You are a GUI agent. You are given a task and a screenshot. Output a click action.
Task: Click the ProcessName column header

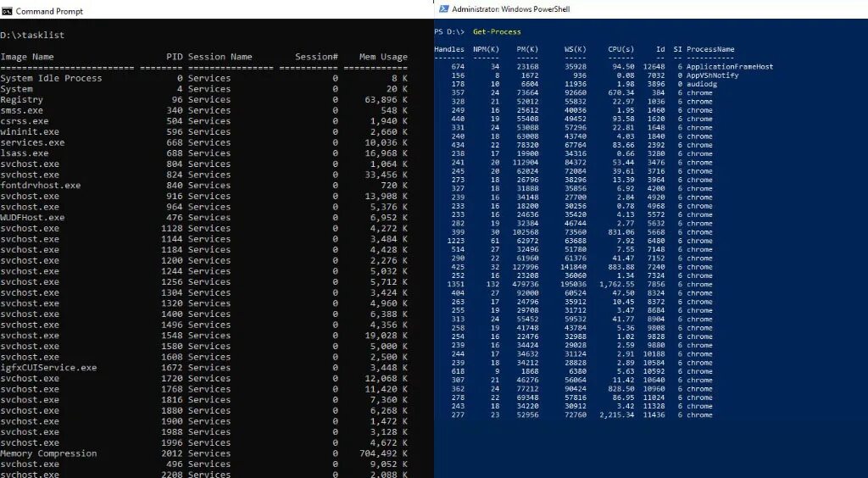pos(710,49)
